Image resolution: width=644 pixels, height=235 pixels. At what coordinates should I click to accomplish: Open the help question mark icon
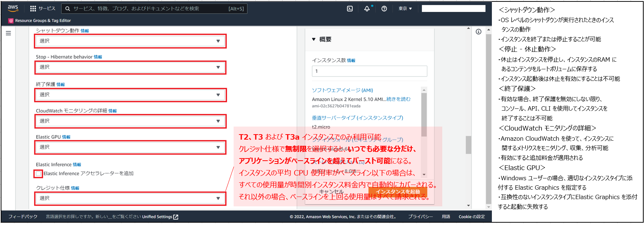384,9
